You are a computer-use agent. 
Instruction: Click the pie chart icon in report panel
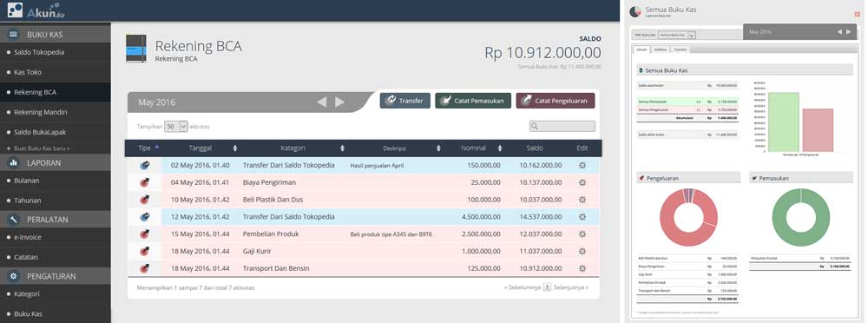(x=636, y=11)
